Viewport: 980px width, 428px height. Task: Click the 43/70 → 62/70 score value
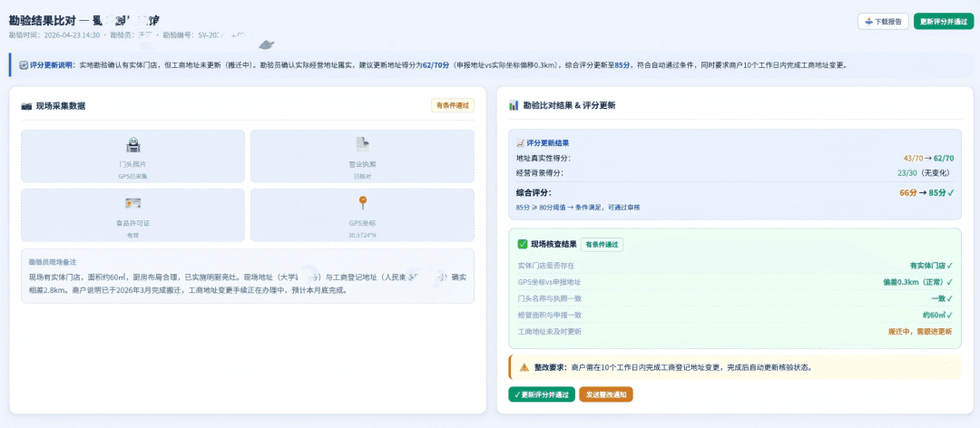929,159
